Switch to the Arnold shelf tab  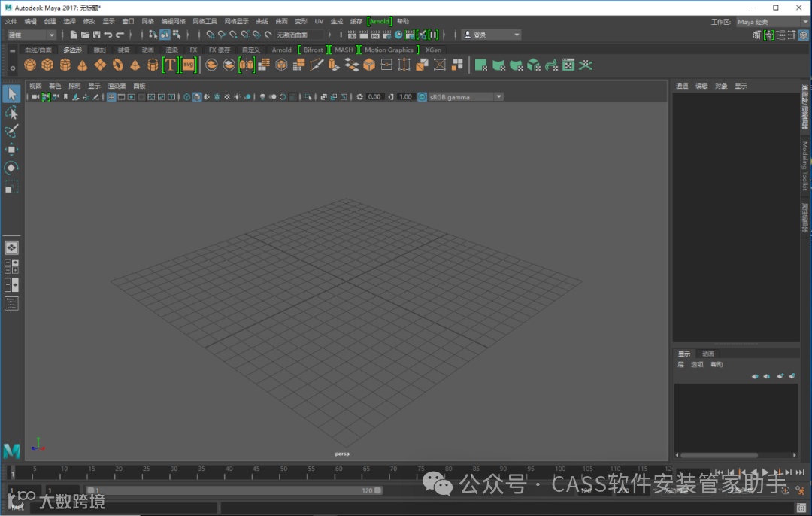281,50
